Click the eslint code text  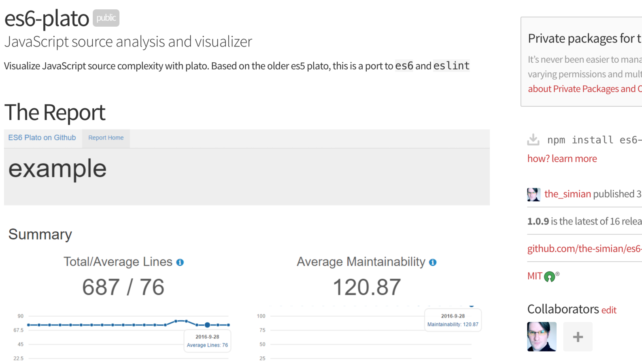click(451, 66)
